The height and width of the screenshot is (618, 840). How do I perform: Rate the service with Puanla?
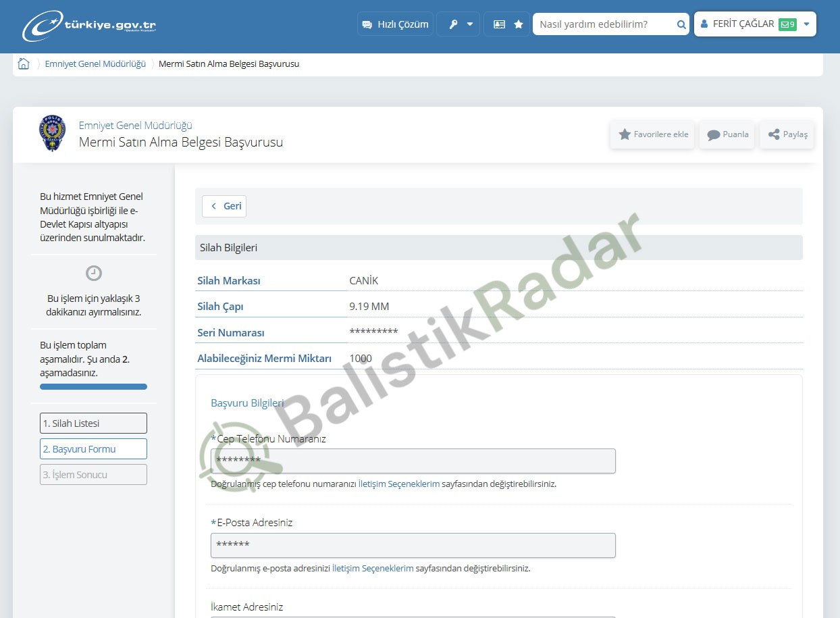click(727, 134)
